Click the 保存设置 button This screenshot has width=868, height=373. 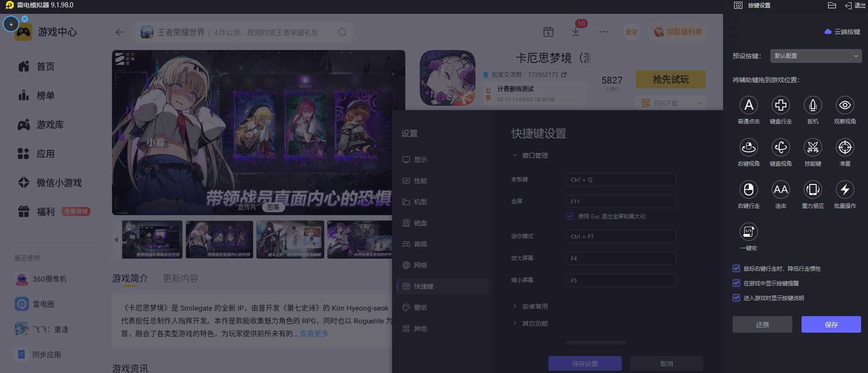[585, 363]
